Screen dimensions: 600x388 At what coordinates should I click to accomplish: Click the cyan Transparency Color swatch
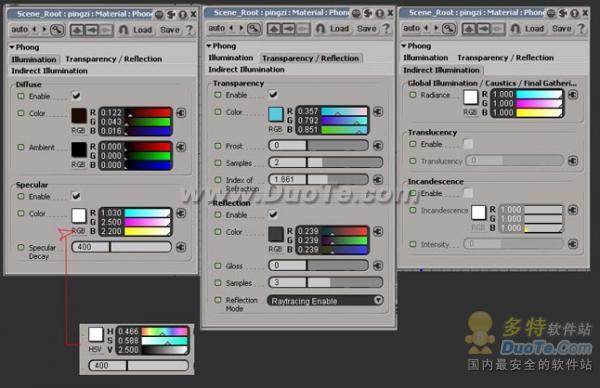276,114
